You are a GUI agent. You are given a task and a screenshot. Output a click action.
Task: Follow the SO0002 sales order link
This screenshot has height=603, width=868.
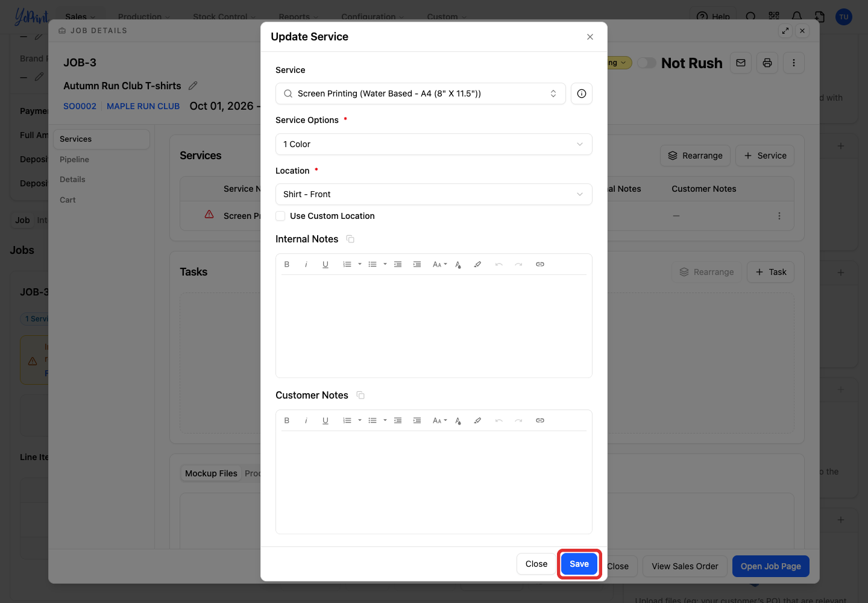coord(80,106)
